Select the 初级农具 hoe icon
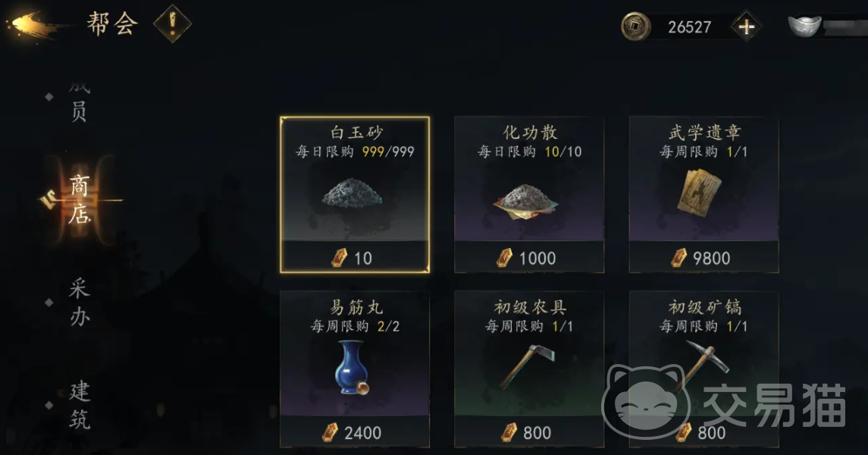Image resolution: width=868 pixels, height=455 pixels. [527, 366]
